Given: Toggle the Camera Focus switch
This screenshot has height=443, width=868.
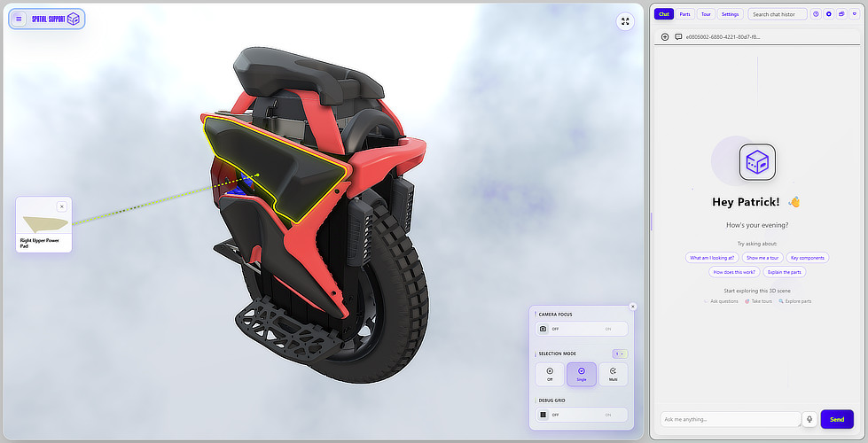Looking at the screenshot, I should 582,329.
